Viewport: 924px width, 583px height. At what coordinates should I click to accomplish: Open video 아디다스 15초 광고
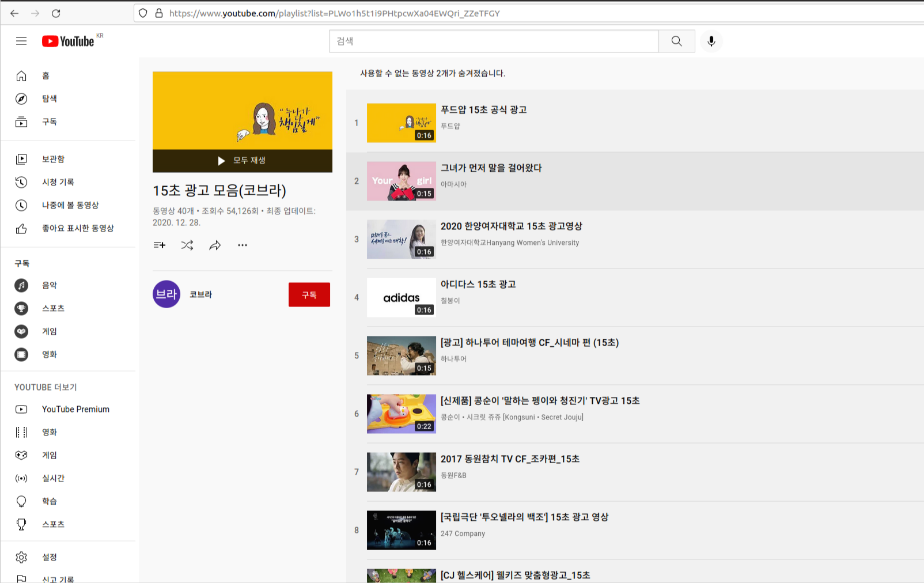point(478,284)
